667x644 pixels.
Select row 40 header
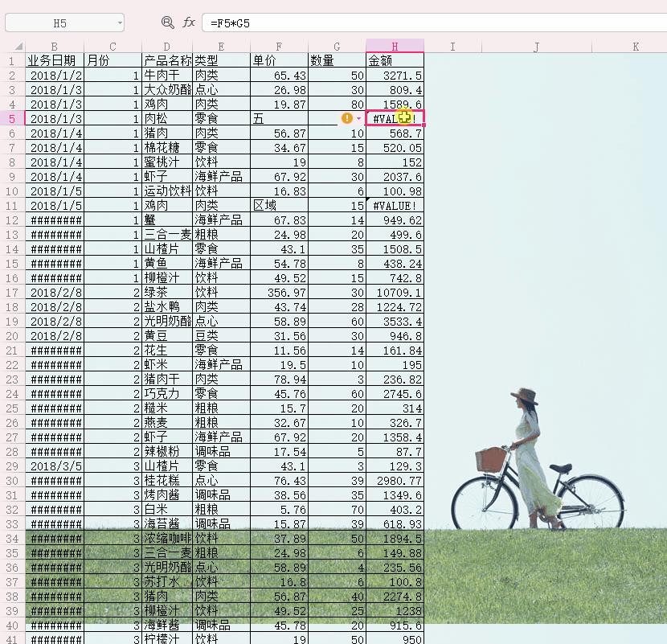[12, 626]
